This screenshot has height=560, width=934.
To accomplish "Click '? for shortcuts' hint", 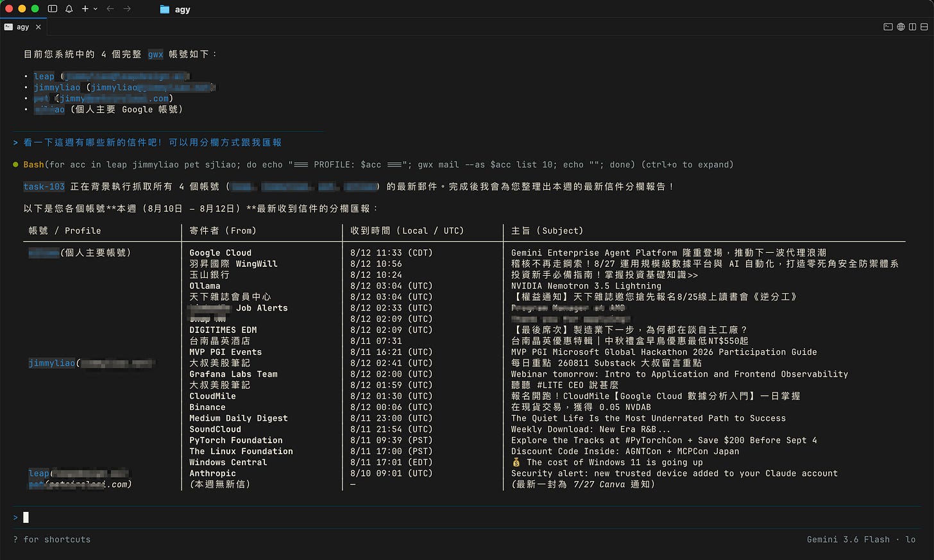I will click(x=52, y=539).
